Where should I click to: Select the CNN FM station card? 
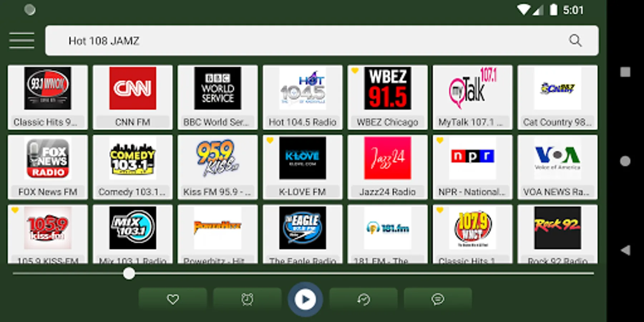(133, 97)
